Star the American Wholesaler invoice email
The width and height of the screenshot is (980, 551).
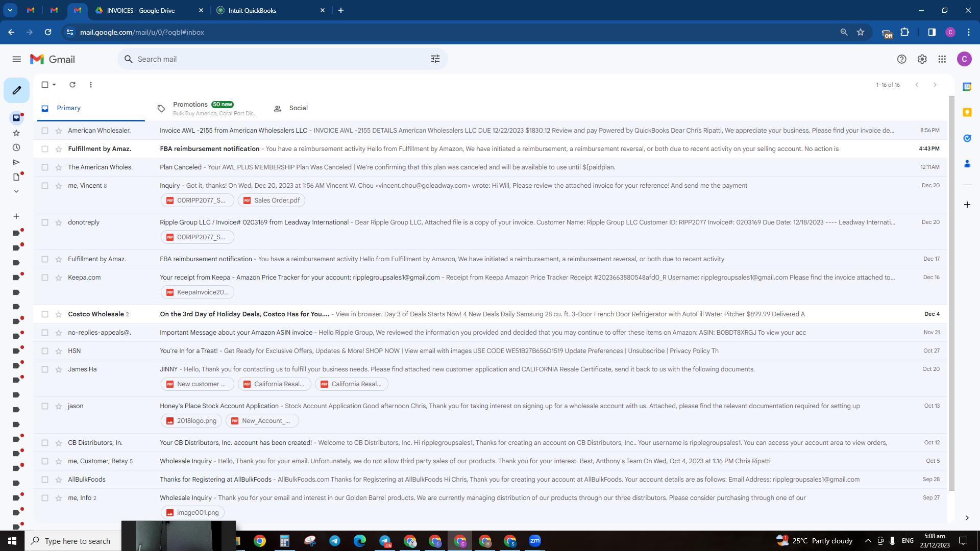click(59, 131)
